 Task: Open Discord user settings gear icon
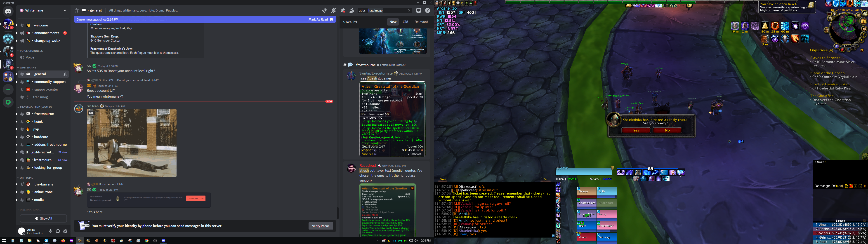[65, 231]
